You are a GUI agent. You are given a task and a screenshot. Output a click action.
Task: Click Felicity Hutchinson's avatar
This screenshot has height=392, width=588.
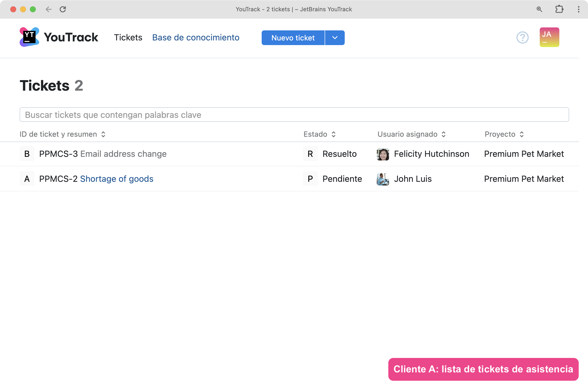tap(382, 154)
